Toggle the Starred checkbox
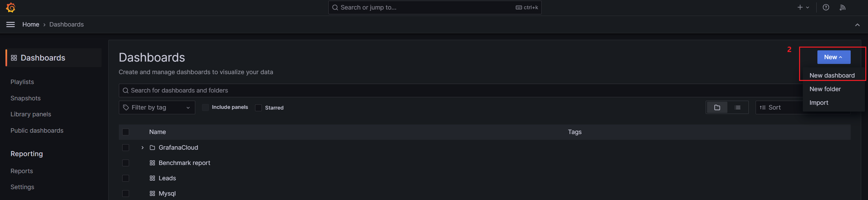The image size is (868, 200). [258, 108]
